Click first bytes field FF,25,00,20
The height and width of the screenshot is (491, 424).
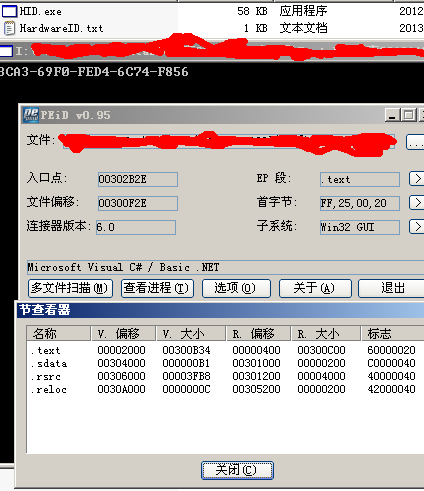(x=360, y=203)
